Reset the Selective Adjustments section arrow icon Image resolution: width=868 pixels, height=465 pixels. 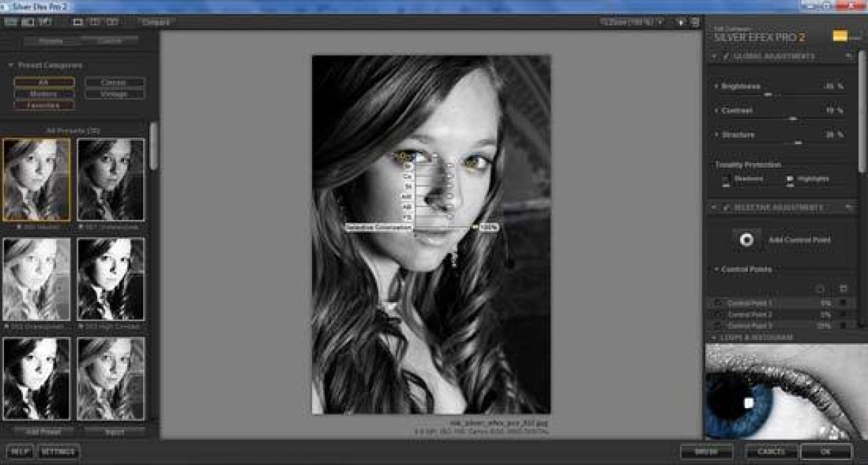click(849, 207)
